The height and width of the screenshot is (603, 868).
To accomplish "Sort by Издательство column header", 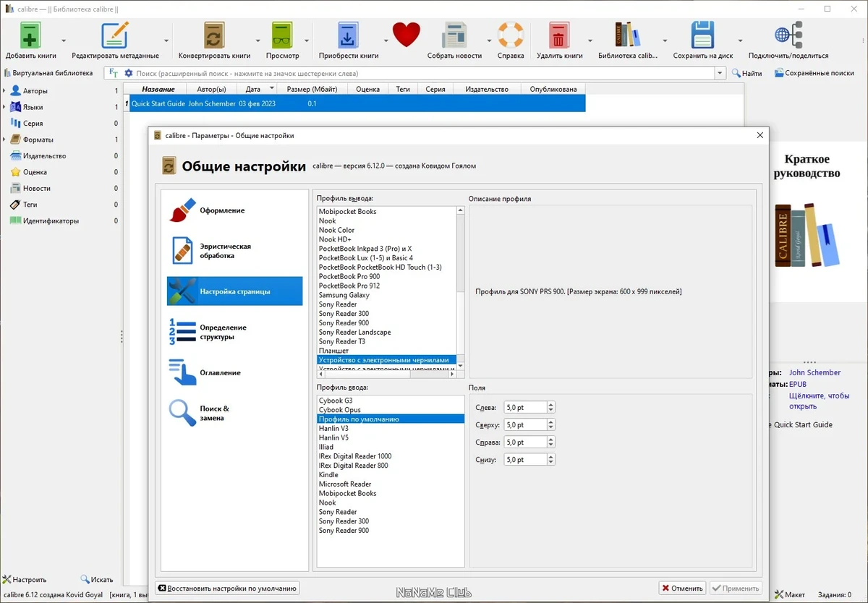I will point(487,89).
